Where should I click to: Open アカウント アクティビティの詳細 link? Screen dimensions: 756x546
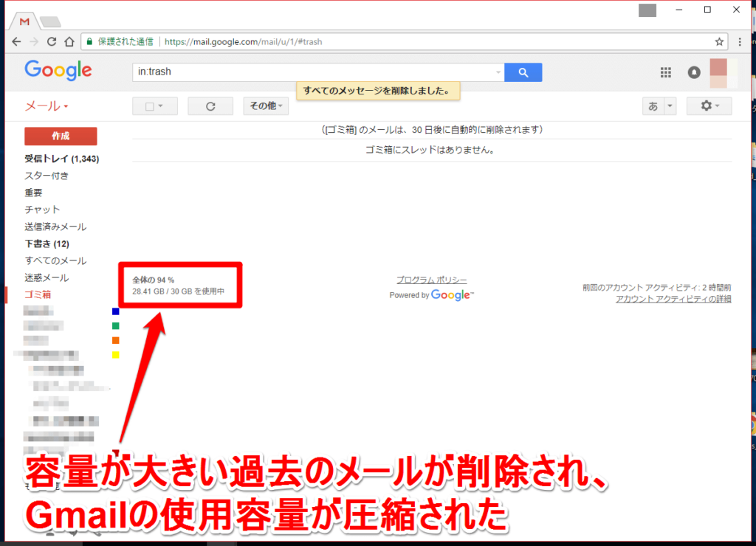tap(673, 300)
